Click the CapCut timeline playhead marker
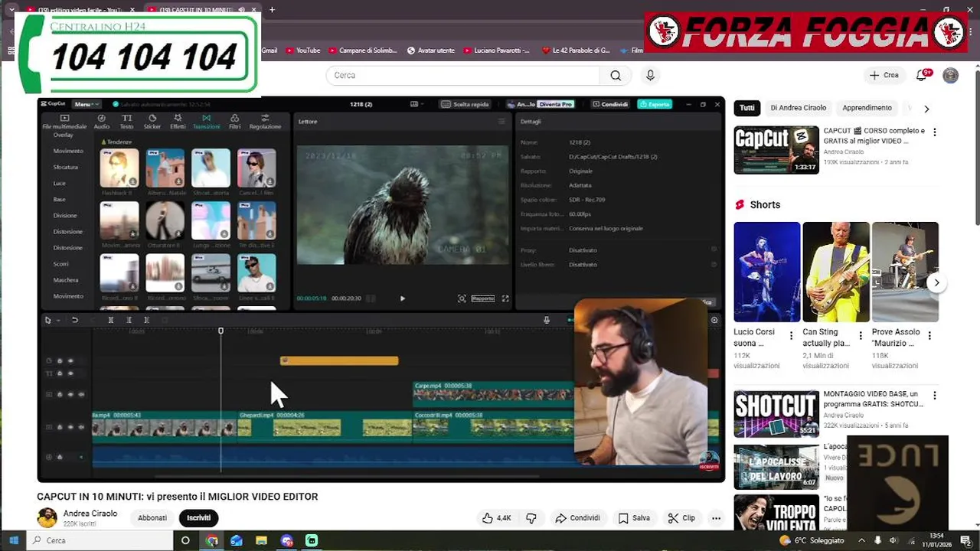The height and width of the screenshot is (551, 980). (x=220, y=331)
